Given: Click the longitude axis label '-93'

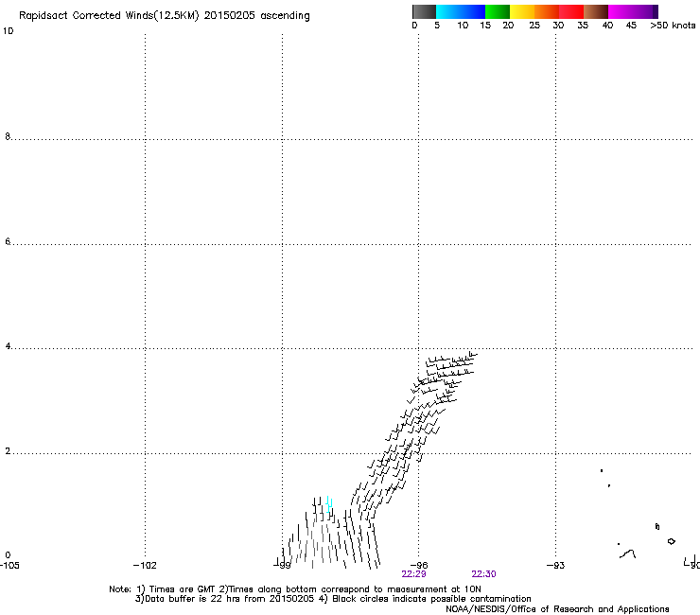Looking at the screenshot, I should 556,566.
